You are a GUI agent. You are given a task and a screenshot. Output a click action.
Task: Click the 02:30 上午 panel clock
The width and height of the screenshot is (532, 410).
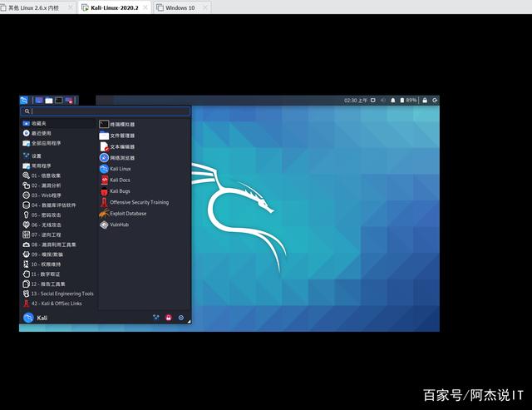[x=356, y=101]
